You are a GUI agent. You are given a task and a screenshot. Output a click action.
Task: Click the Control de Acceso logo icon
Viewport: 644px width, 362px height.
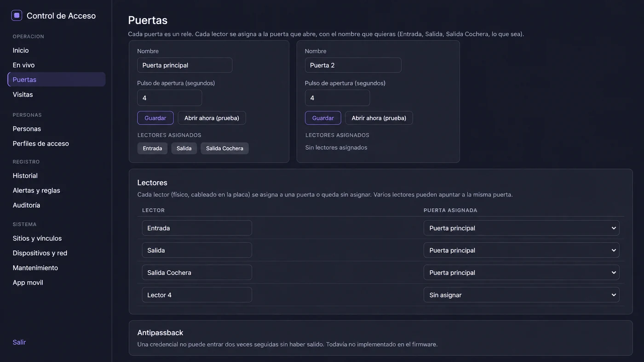(17, 16)
